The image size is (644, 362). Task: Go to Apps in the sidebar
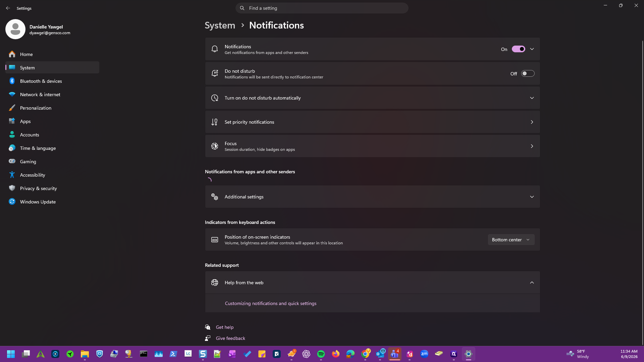52,121
